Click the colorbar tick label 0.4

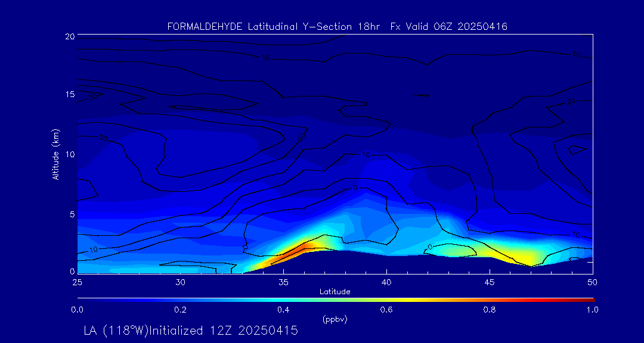[x=283, y=310]
